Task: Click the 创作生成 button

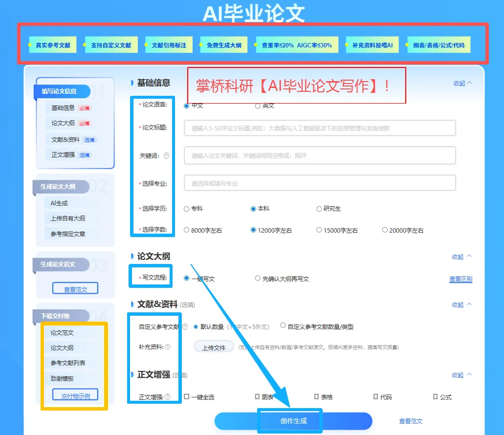Action: pos(293,421)
